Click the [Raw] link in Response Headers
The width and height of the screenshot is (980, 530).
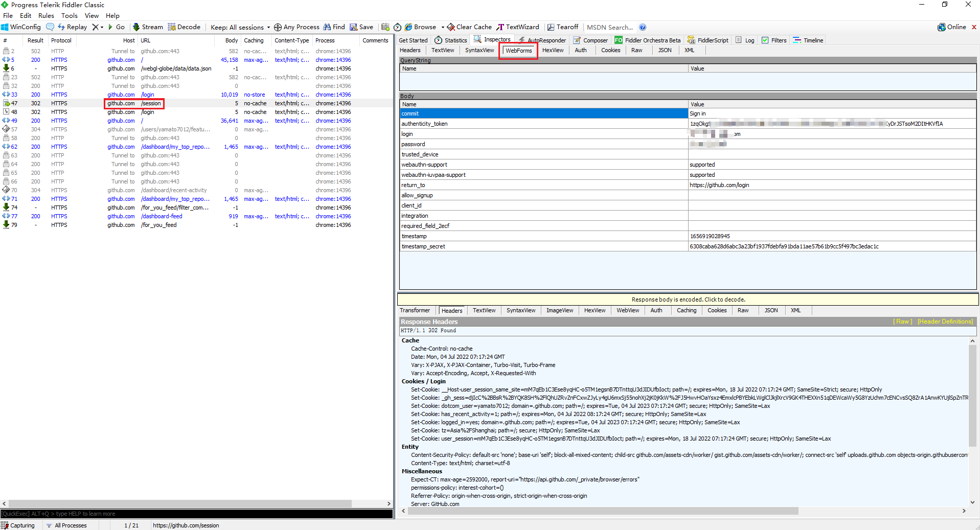coord(902,321)
